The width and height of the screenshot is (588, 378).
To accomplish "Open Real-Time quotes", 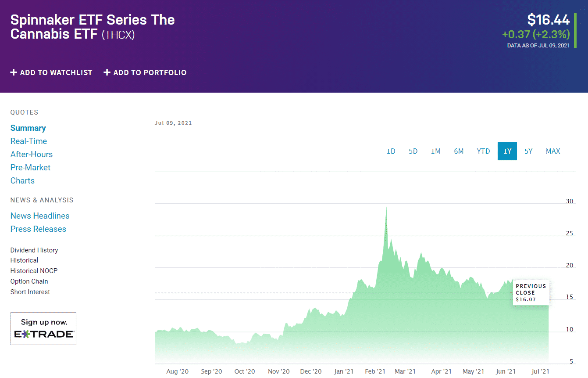I will pos(29,141).
